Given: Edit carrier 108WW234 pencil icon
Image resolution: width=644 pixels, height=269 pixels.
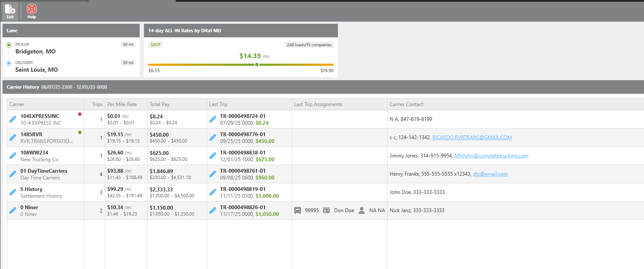Looking at the screenshot, I should point(13,156).
